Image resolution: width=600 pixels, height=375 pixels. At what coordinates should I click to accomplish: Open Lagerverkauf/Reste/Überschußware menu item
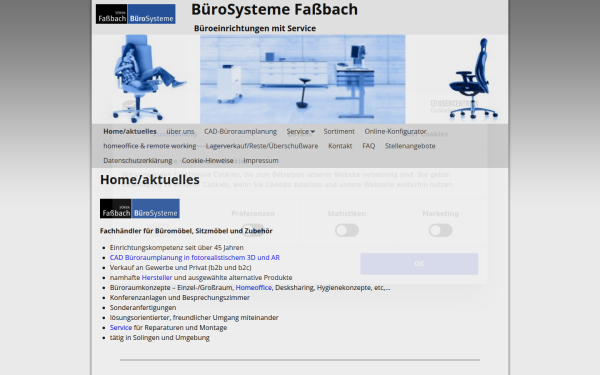(x=262, y=146)
